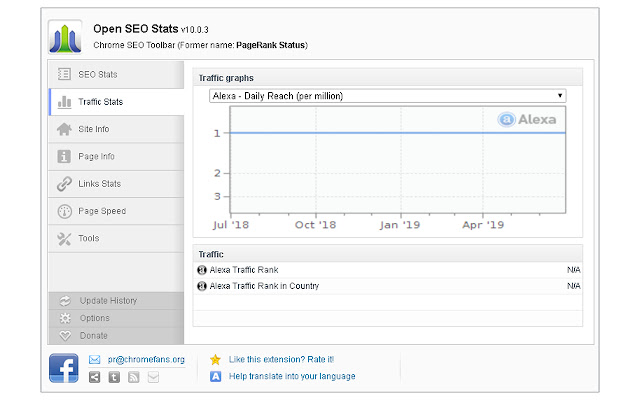This screenshot has width=640, height=400.
Task: Click the gray mail envelope icon
Action: (153, 377)
